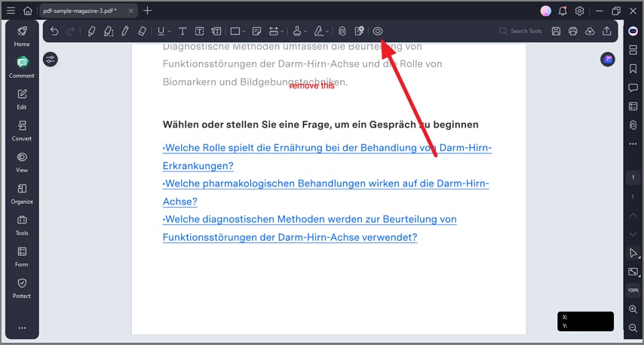Apply the Underline markup tool

tap(161, 31)
